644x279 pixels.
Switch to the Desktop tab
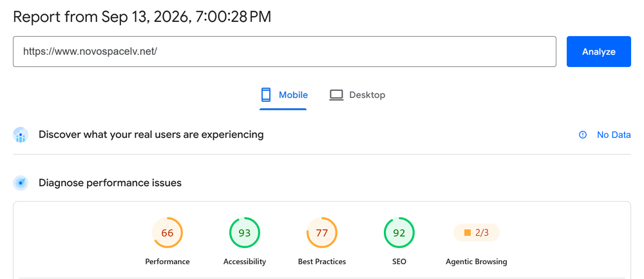[357, 95]
